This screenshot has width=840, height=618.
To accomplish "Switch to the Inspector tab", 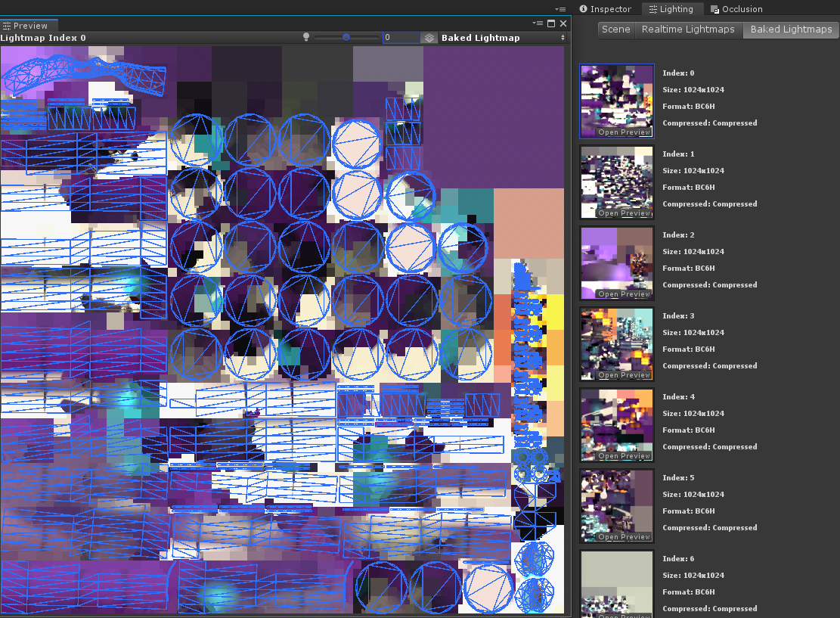I will pyautogui.click(x=605, y=9).
